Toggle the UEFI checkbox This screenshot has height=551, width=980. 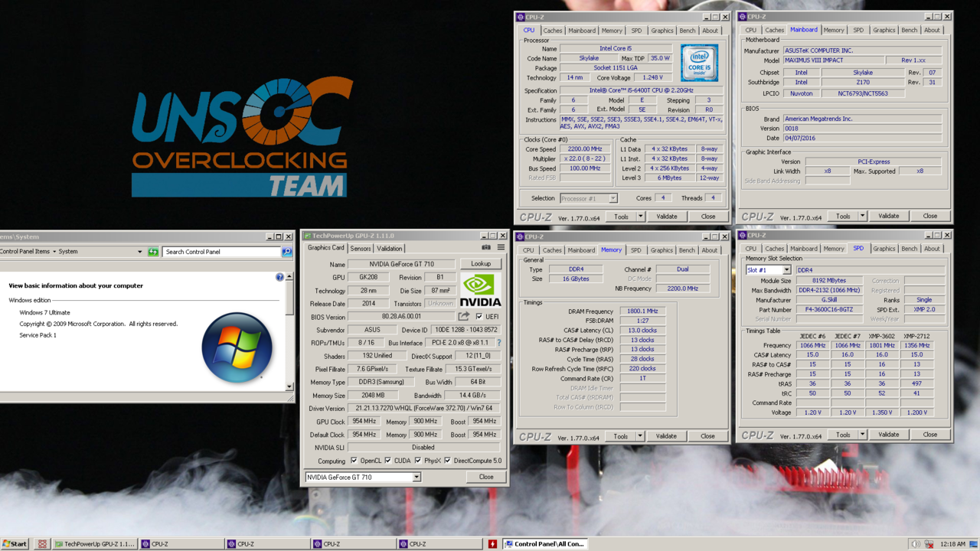click(x=479, y=317)
